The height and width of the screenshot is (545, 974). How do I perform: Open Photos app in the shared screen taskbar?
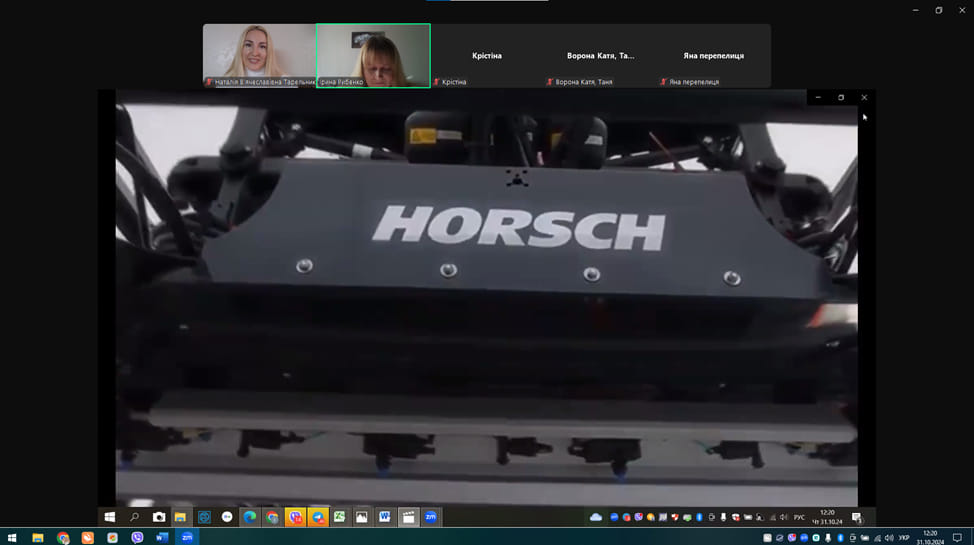pos(362,517)
